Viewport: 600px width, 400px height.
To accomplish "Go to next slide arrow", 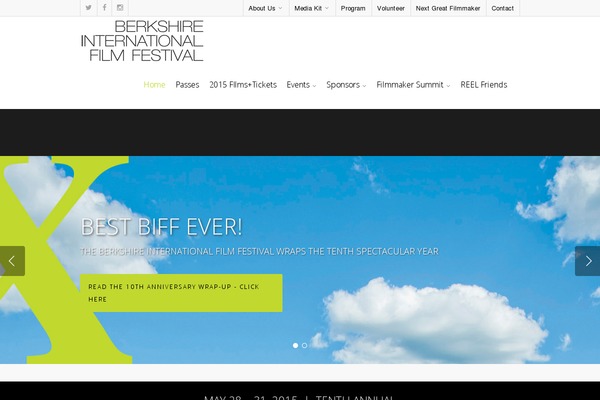I will point(588,261).
